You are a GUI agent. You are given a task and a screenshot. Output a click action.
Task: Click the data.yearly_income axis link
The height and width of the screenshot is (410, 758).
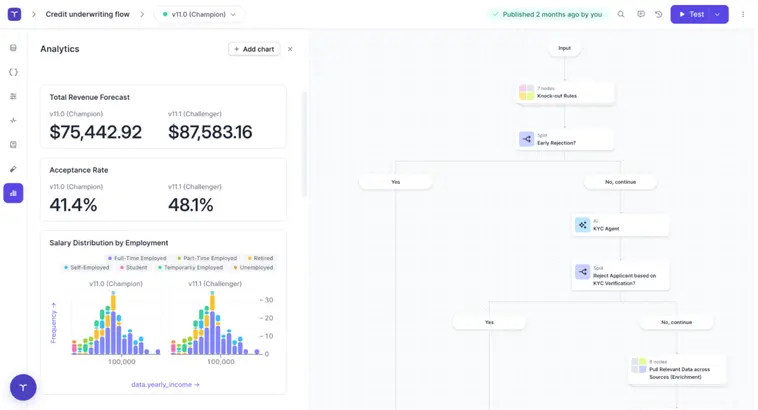click(165, 385)
